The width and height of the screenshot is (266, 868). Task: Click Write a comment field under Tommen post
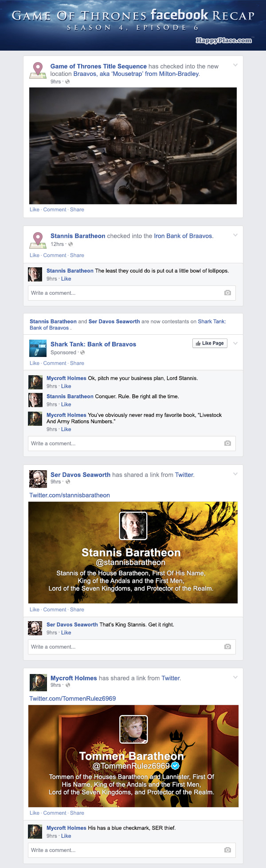pyautogui.click(x=132, y=850)
